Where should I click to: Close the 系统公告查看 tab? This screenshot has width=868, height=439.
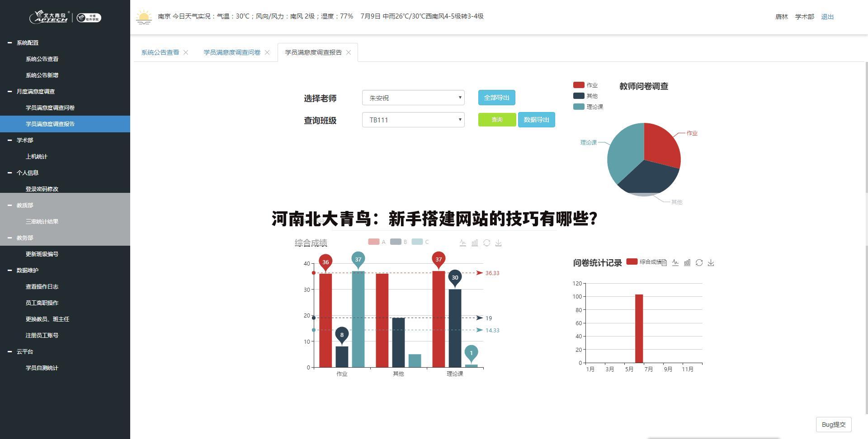186,52
